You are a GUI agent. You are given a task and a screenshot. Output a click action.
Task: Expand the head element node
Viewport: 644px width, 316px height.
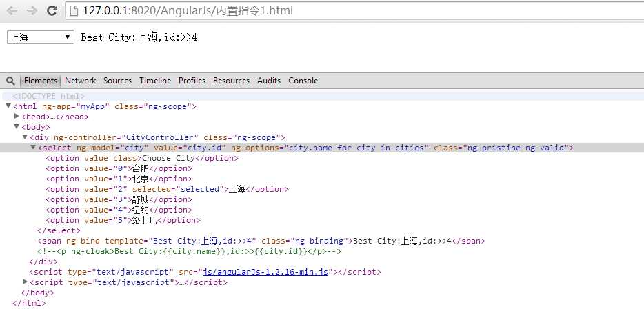point(17,117)
